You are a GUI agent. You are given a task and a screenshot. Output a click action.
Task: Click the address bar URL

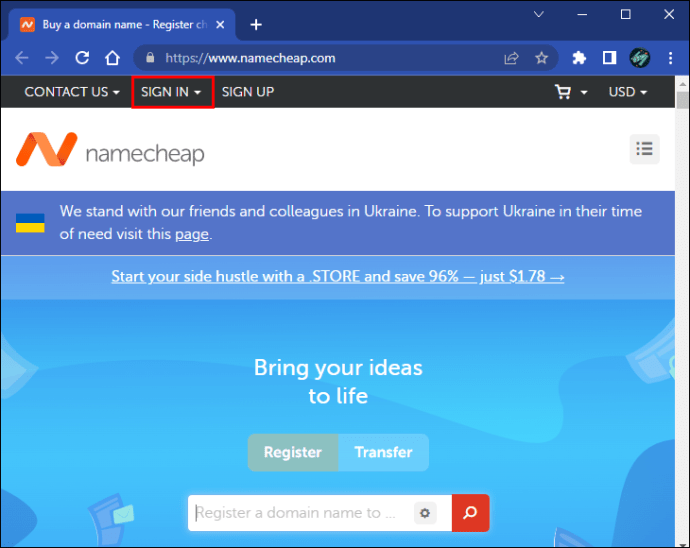coord(250,58)
